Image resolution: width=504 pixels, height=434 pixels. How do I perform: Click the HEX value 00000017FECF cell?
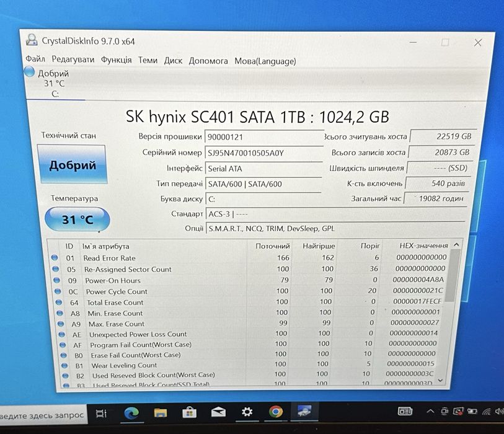(417, 301)
